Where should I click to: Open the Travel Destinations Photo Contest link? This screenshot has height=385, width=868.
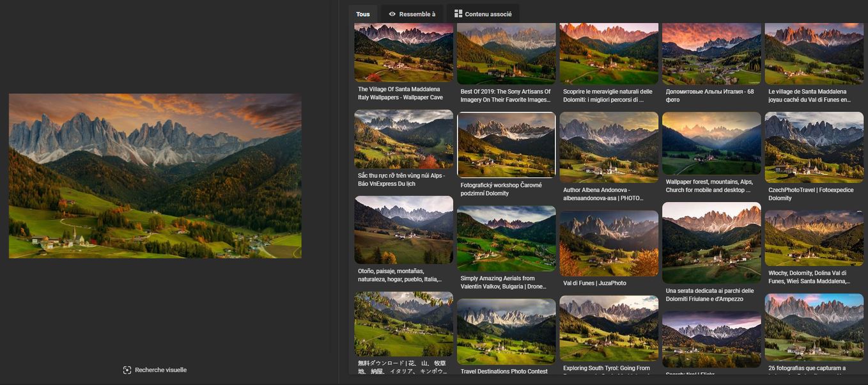[504, 371]
